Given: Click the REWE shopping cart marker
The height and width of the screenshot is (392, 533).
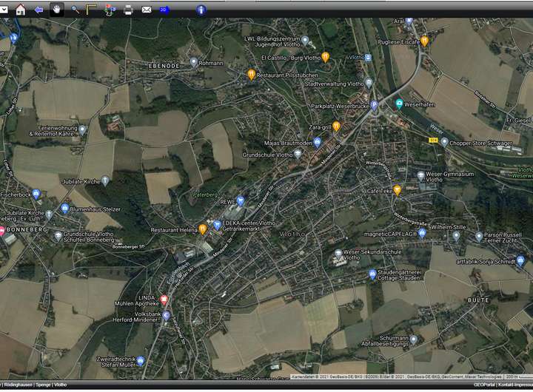Looking at the screenshot, I should [241, 200].
